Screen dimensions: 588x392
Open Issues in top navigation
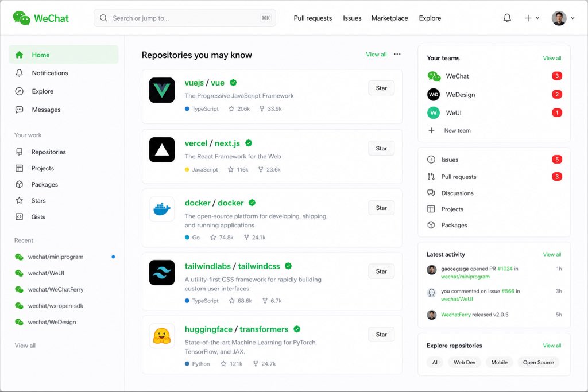352,18
